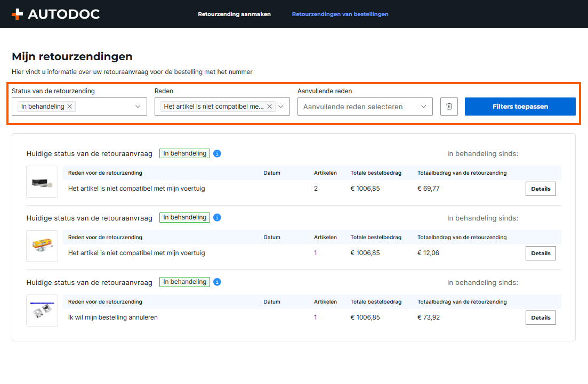Remove the 'In behandeling' status filter tag

point(70,107)
